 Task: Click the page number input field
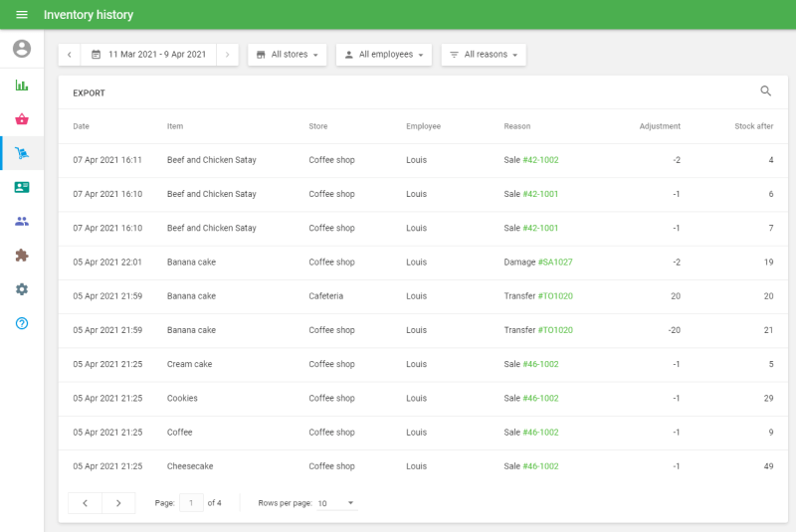pos(191,503)
